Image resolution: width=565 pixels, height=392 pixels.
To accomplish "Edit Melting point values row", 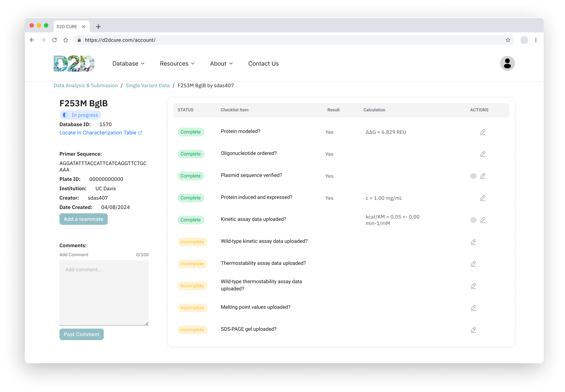I will [473, 308].
